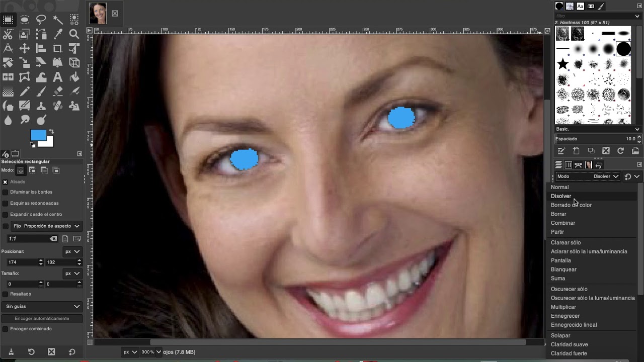Select the Gradient tool
This screenshot has width=644, height=362.
(x=8, y=92)
